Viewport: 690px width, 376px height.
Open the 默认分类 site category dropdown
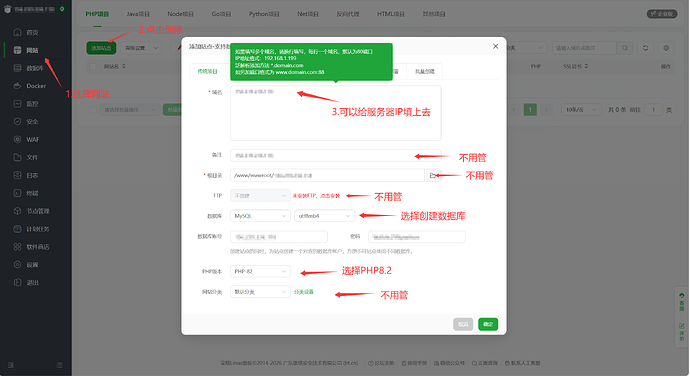click(260, 291)
